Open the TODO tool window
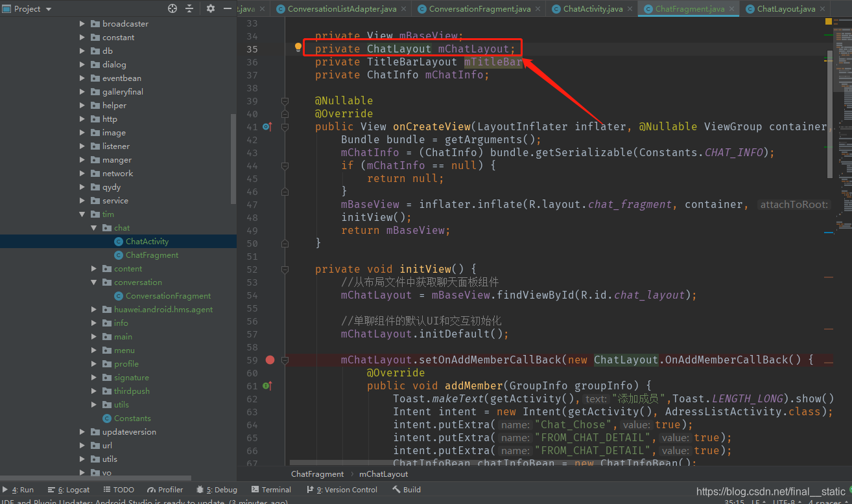The width and height of the screenshot is (852, 504). (119, 490)
